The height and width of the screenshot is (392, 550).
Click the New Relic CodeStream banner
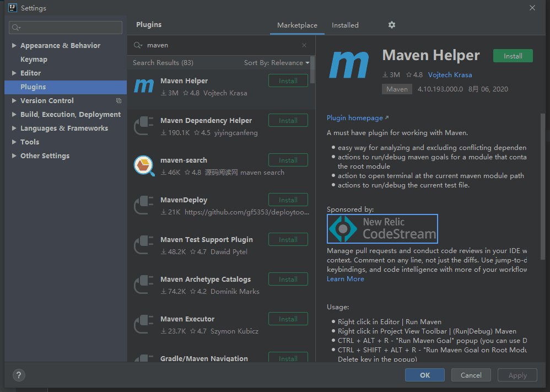click(382, 228)
